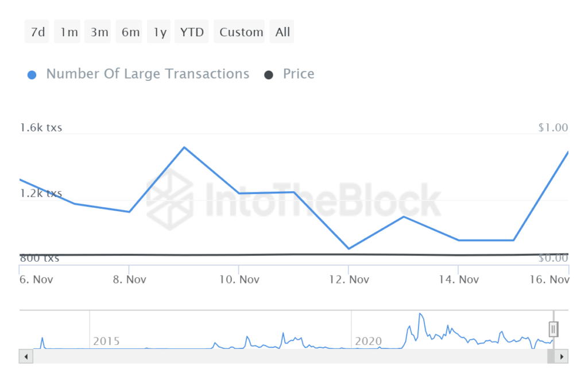588x392 pixels.
Task: Click the blue legend dot for transactions
Action: click(x=32, y=75)
